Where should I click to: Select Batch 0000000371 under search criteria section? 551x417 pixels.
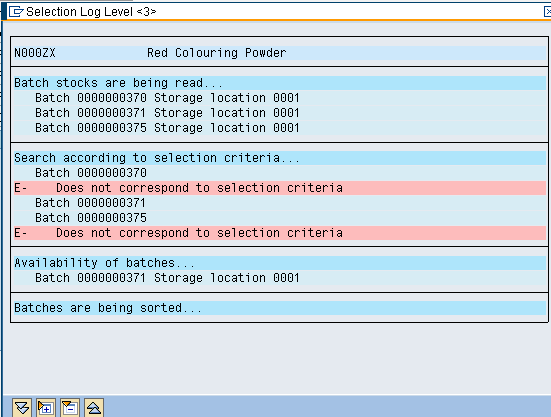click(280, 203)
